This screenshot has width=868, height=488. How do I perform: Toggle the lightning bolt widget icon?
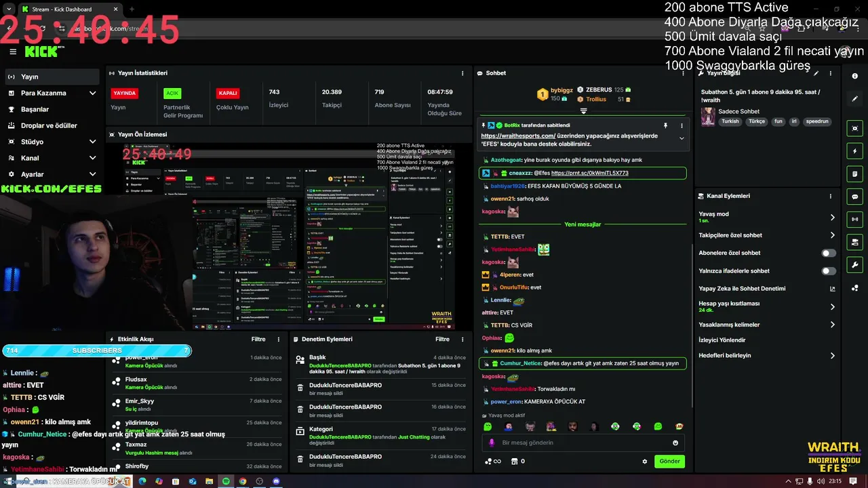coord(855,151)
